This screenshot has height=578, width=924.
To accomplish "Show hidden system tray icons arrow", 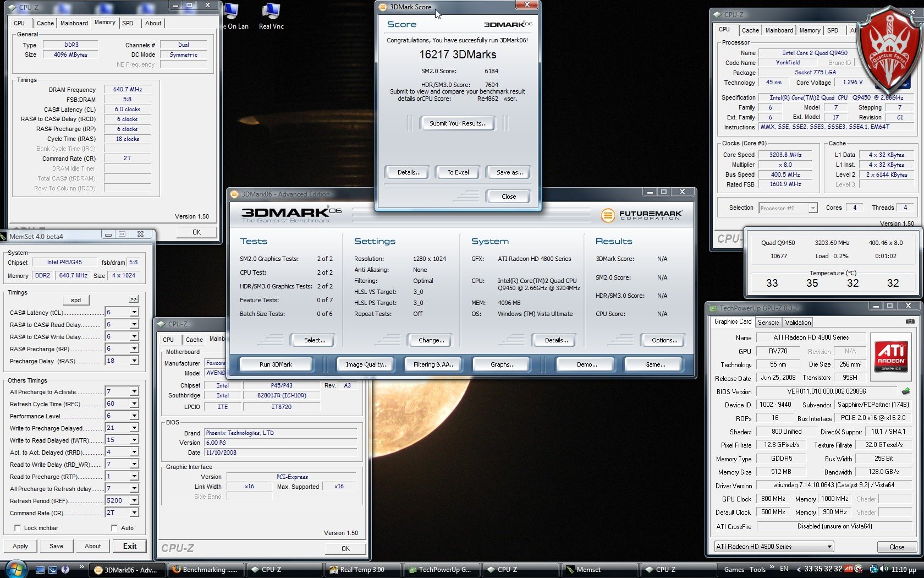I will click(x=799, y=570).
